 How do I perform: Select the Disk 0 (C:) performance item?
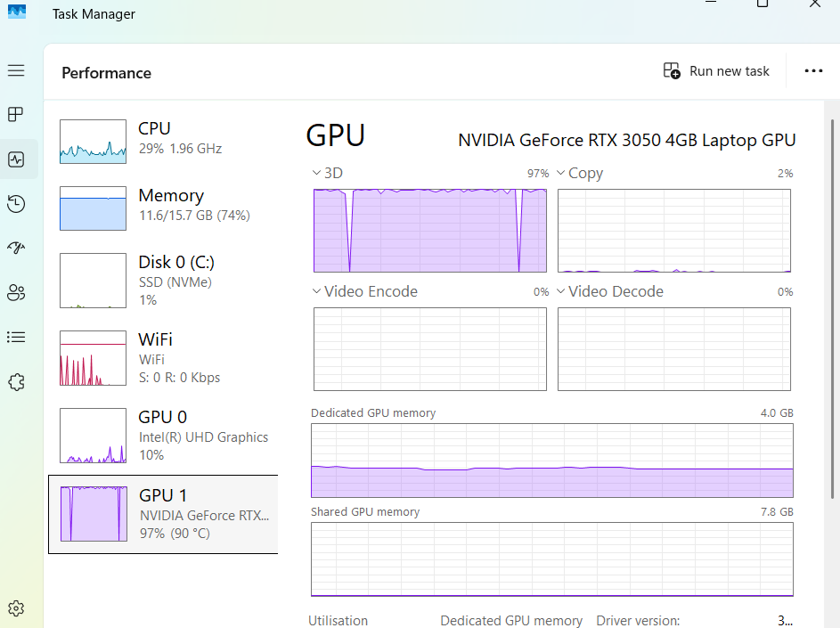pyautogui.click(x=163, y=281)
